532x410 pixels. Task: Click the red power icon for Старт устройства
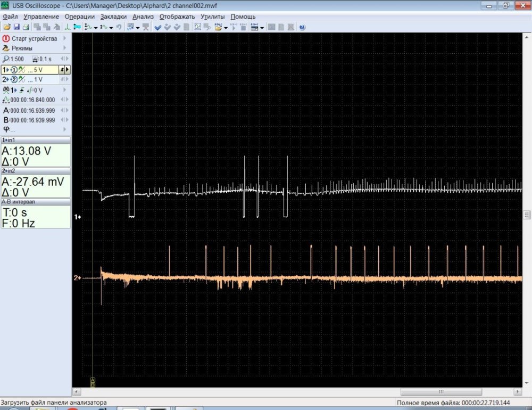tap(6, 38)
